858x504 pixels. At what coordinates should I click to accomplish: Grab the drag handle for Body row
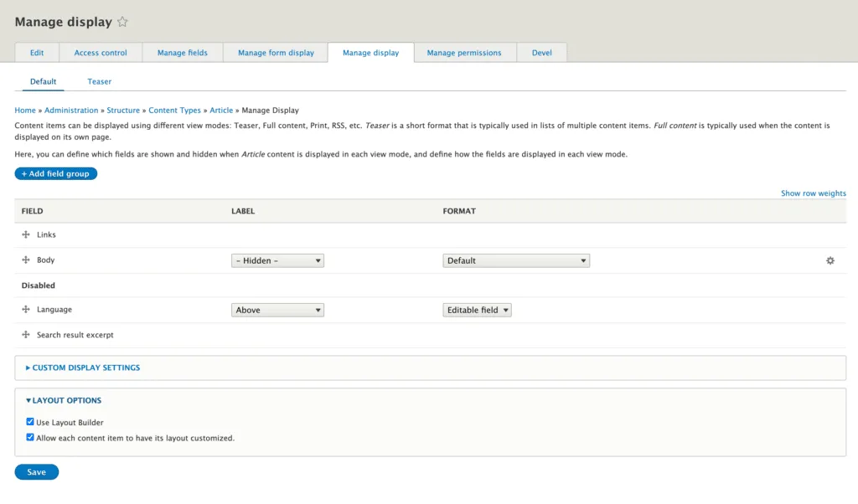point(26,260)
